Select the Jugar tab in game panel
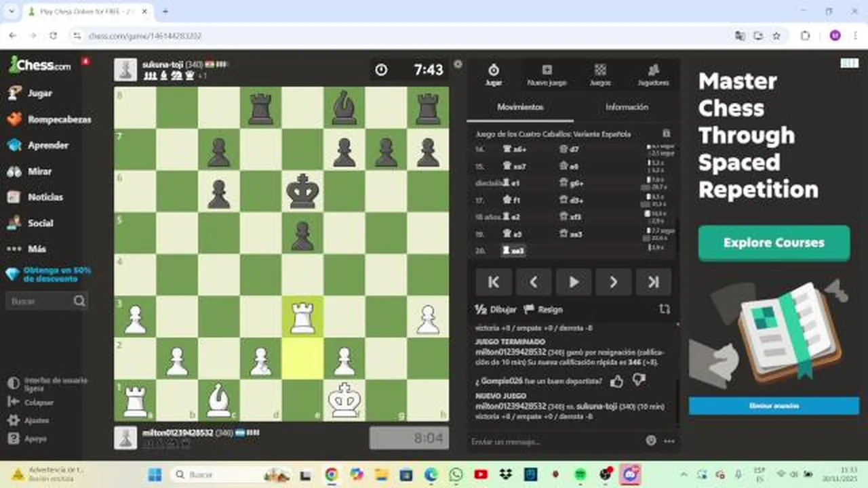Viewport: 868px width, 488px height. pos(494,75)
